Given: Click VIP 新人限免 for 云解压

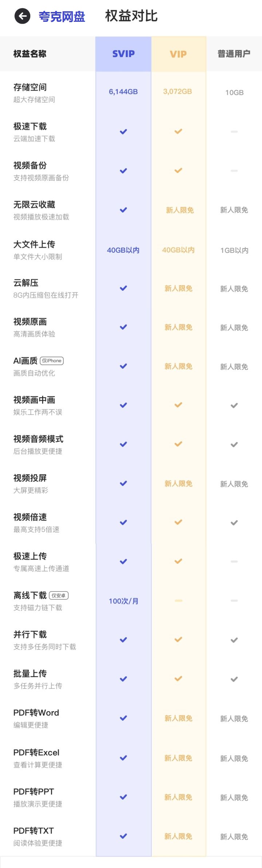Looking at the screenshot, I should pyautogui.click(x=178, y=288).
